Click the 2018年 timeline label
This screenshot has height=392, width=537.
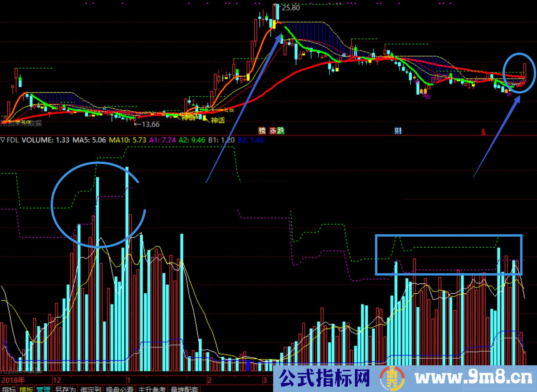tap(13, 380)
